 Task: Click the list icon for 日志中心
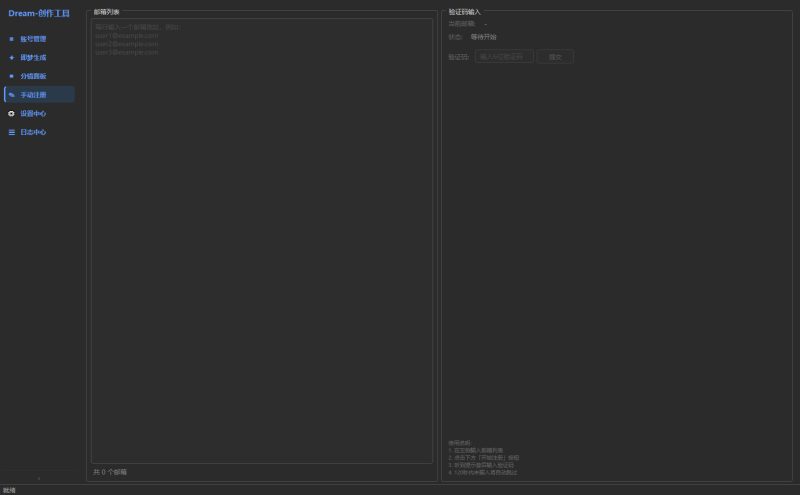tap(11, 132)
